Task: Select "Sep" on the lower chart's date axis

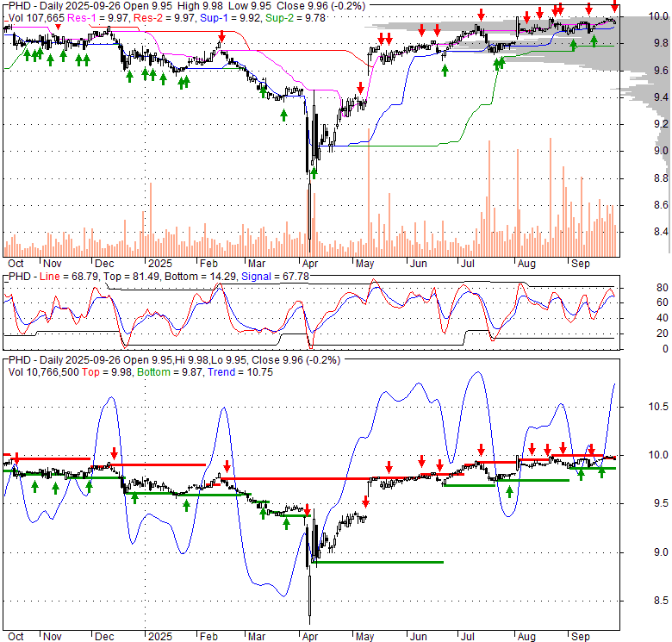Action: pyautogui.click(x=581, y=637)
